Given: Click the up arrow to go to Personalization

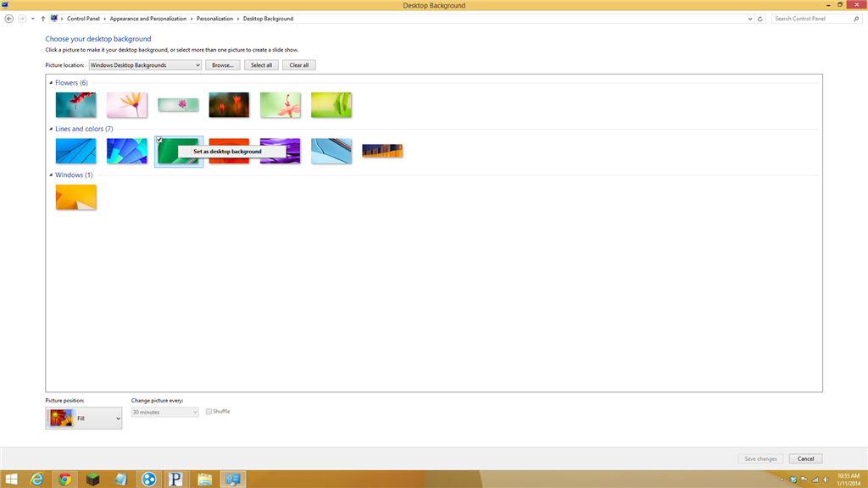Looking at the screenshot, I should tap(44, 18).
